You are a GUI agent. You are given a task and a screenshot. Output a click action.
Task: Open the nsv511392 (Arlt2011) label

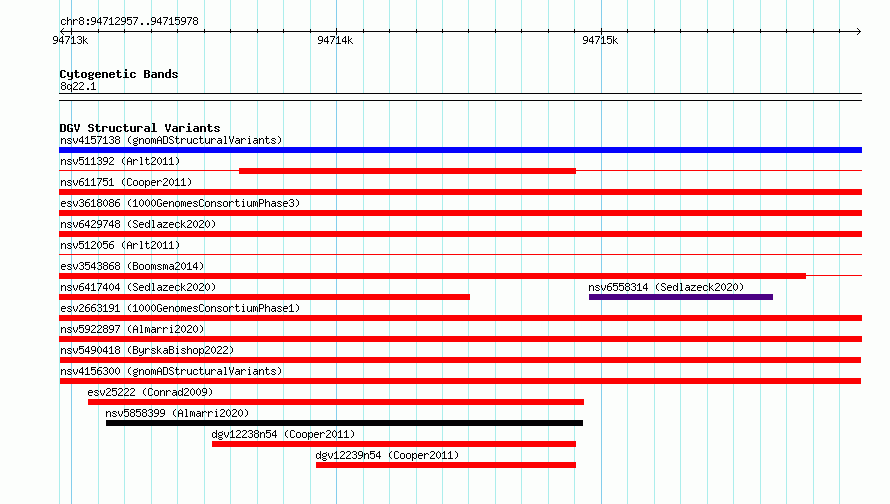coord(120,161)
